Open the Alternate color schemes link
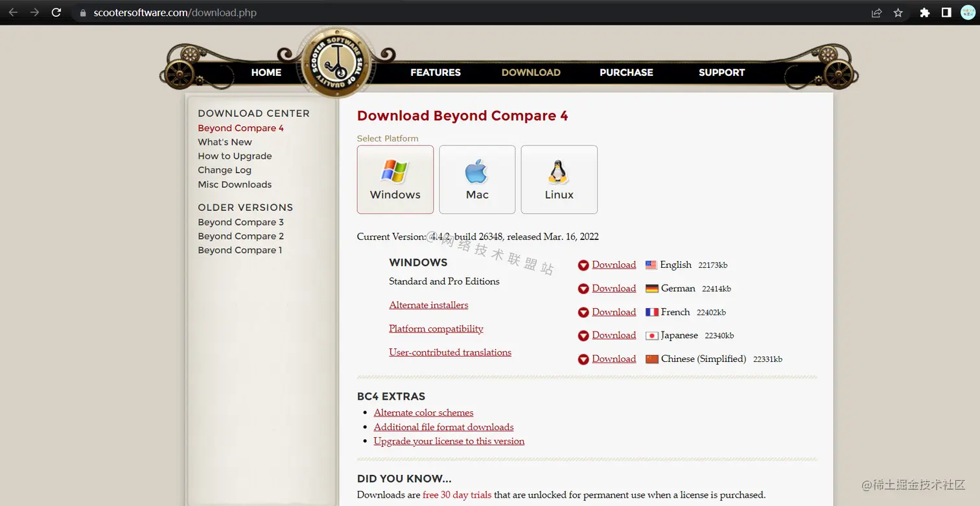980x506 pixels. [x=423, y=413]
